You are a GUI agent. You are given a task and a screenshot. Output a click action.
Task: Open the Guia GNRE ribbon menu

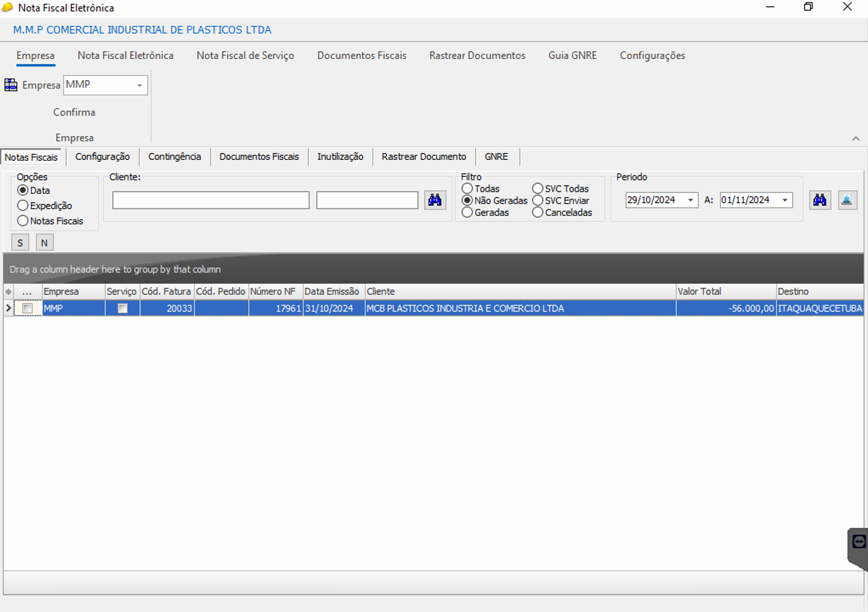[572, 55]
